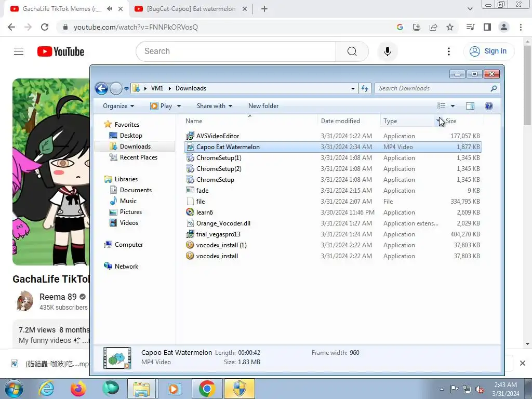Click New folder in Explorer toolbar
The height and width of the screenshot is (399, 532).
tap(263, 106)
